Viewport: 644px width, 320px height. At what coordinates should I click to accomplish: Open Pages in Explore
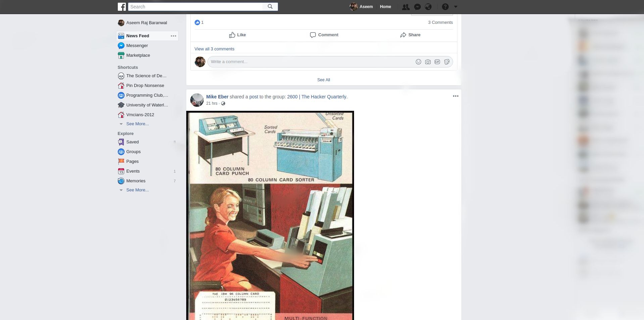coord(132,162)
